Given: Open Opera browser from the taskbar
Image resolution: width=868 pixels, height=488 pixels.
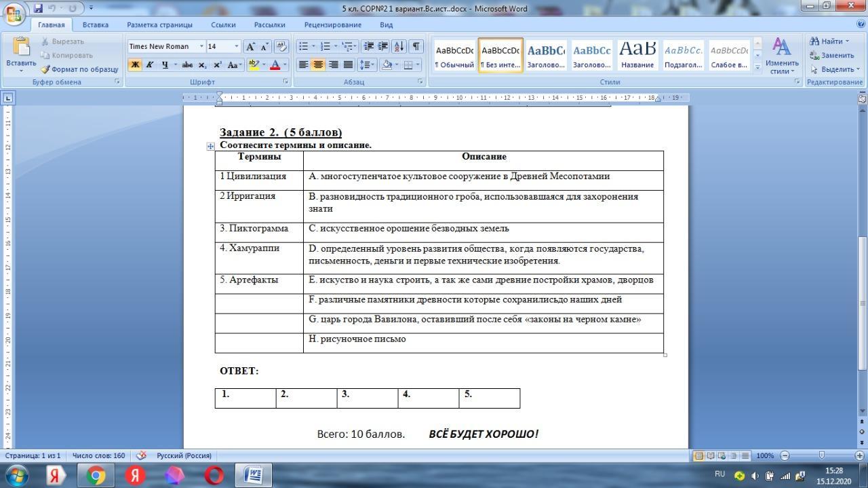Looking at the screenshot, I should [214, 475].
